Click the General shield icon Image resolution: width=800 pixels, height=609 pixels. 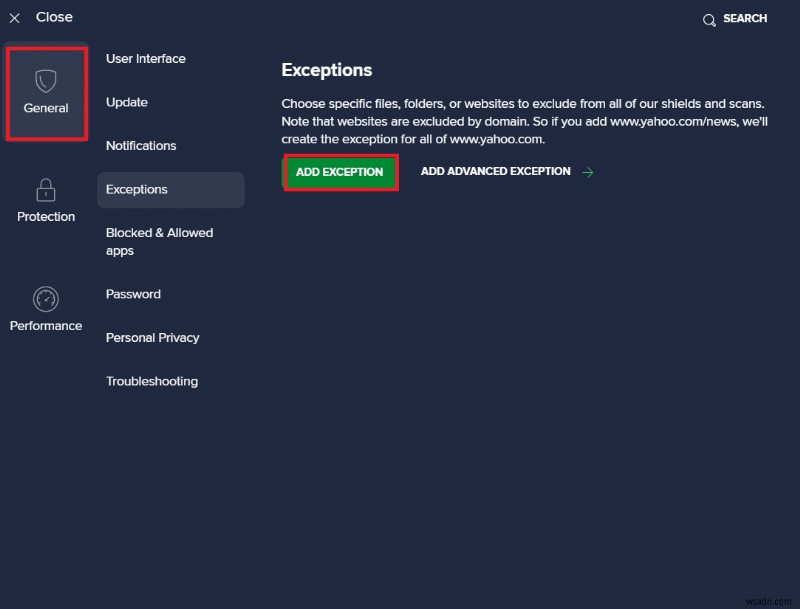click(x=46, y=80)
